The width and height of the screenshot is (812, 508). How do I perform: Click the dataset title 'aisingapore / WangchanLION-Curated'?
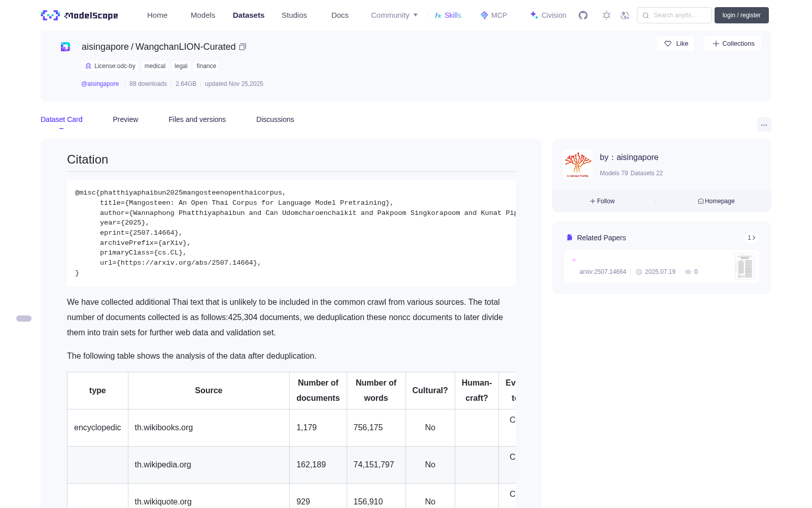(158, 47)
